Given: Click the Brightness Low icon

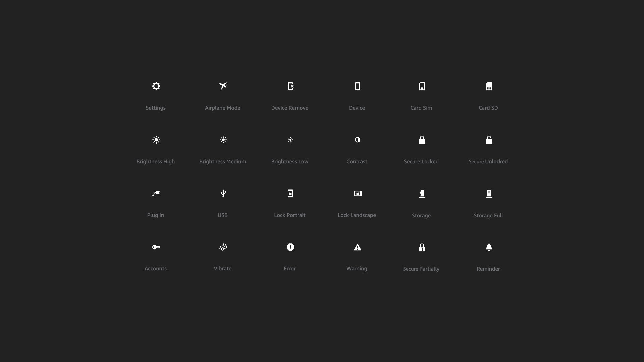Looking at the screenshot, I should (290, 140).
